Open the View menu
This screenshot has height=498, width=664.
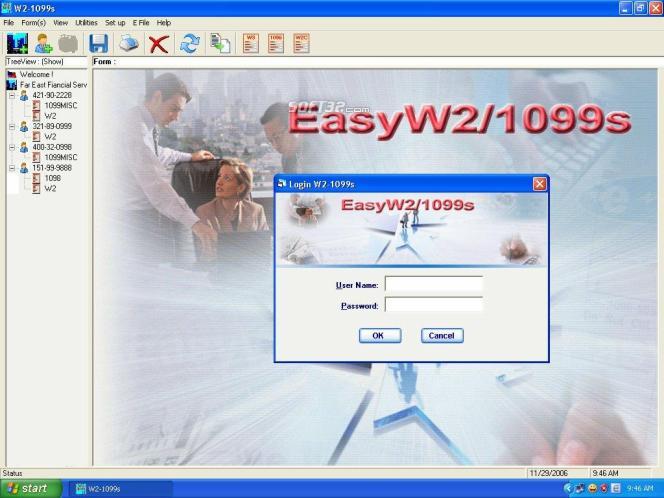pyautogui.click(x=61, y=23)
